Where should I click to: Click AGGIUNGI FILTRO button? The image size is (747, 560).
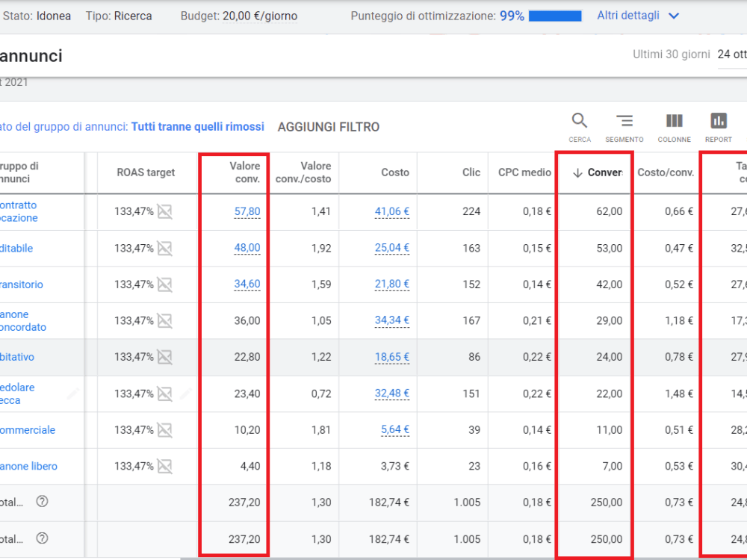[329, 127]
